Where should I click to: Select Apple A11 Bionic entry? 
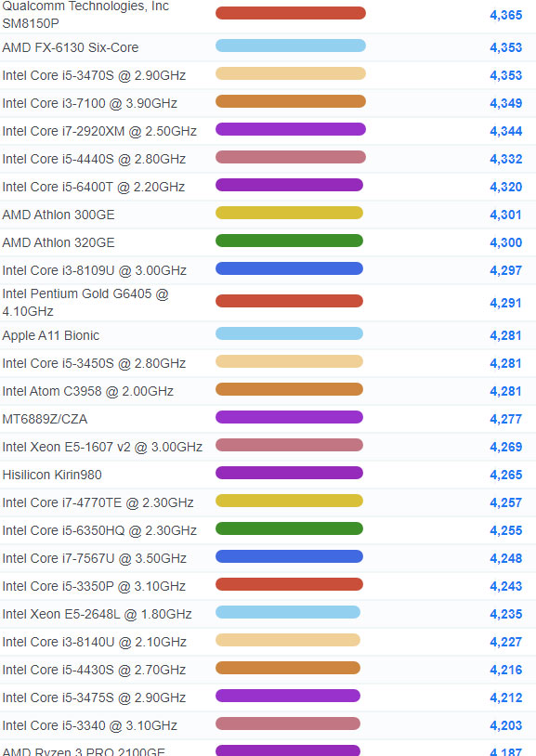point(51,335)
